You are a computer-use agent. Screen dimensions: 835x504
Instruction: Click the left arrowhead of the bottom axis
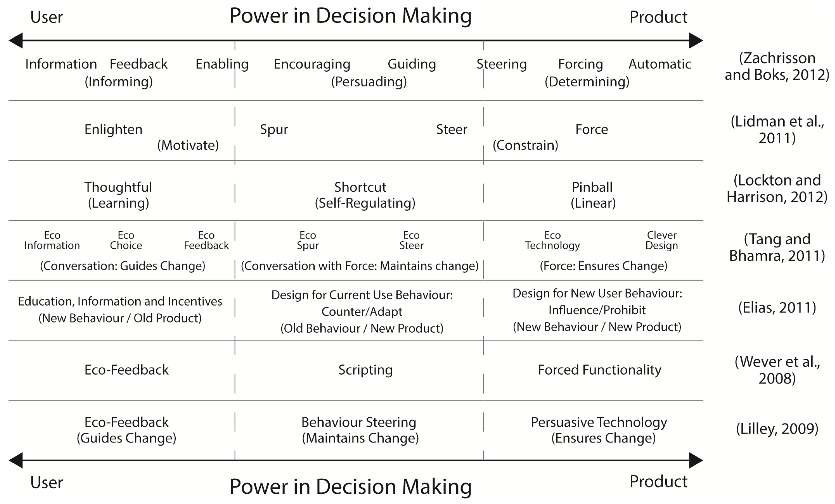coord(16,460)
